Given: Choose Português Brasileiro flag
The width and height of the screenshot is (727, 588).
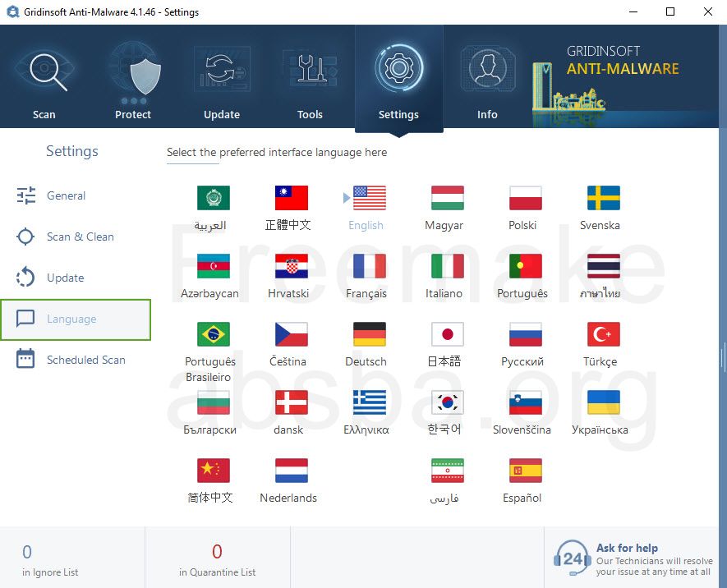Looking at the screenshot, I should pyautogui.click(x=213, y=334).
